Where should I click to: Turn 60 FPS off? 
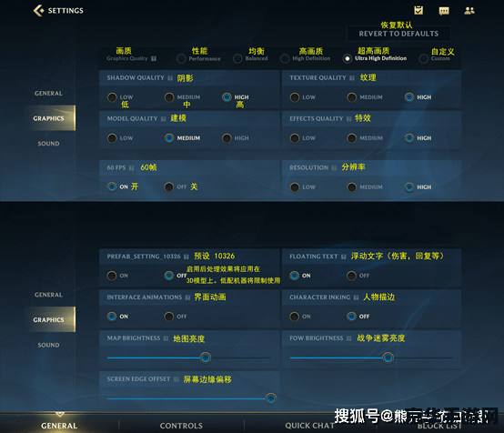pos(169,186)
